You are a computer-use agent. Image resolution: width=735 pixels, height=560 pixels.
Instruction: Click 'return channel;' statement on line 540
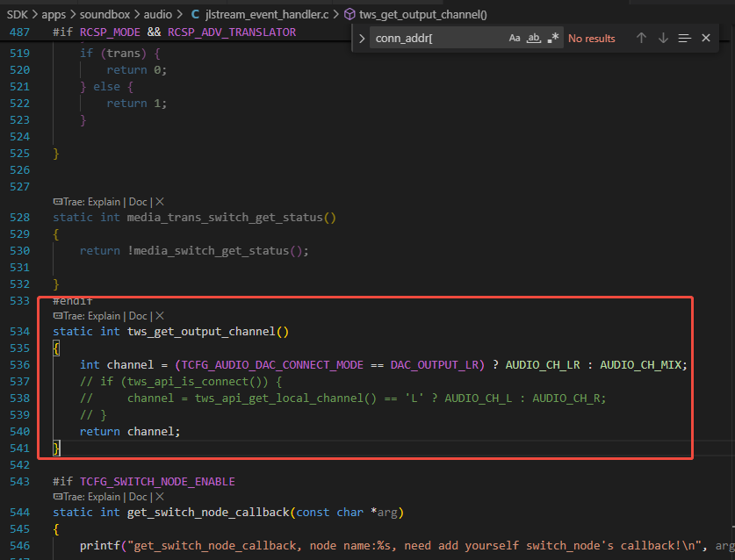tap(130, 431)
